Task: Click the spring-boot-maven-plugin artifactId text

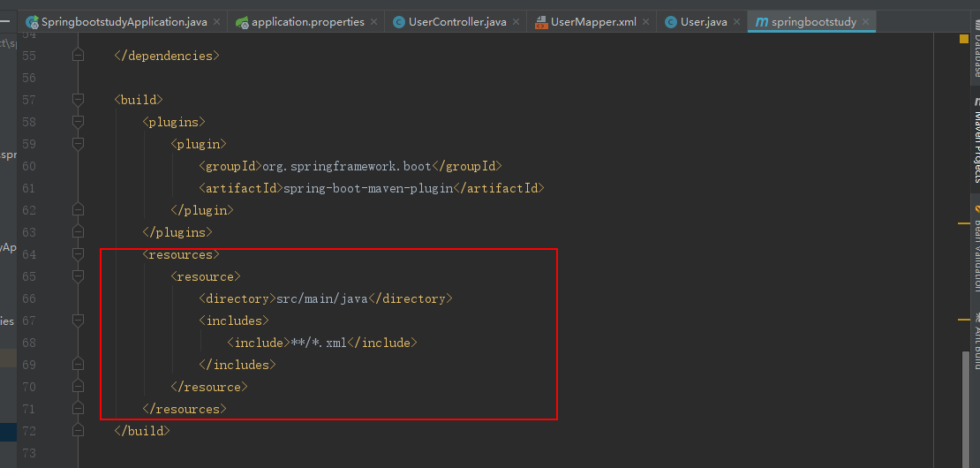Action: (368, 188)
